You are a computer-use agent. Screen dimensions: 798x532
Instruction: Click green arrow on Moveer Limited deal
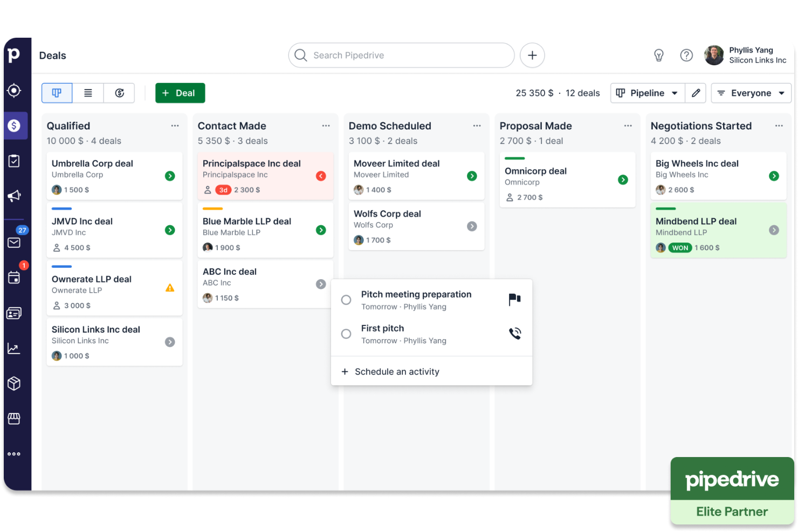click(472, 176)
